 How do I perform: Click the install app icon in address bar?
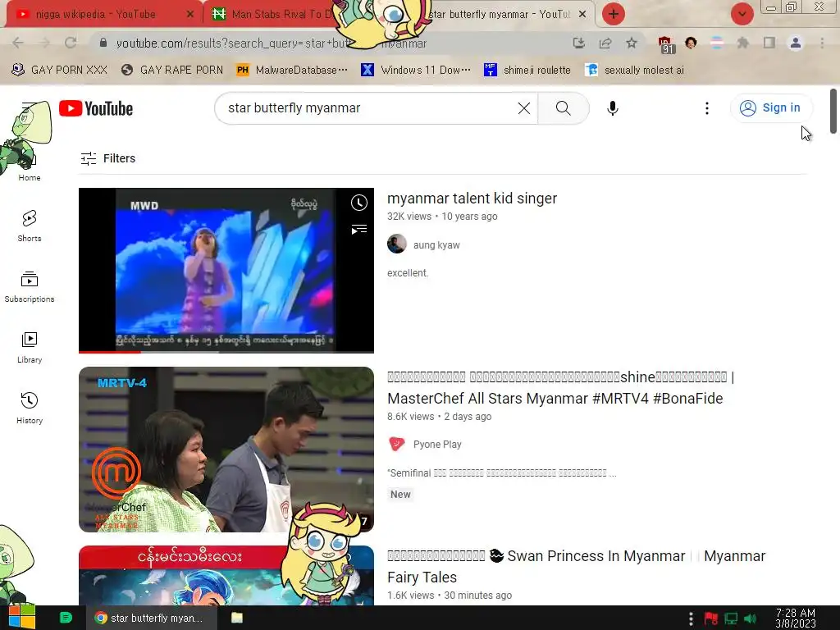(x=578, y=43)
